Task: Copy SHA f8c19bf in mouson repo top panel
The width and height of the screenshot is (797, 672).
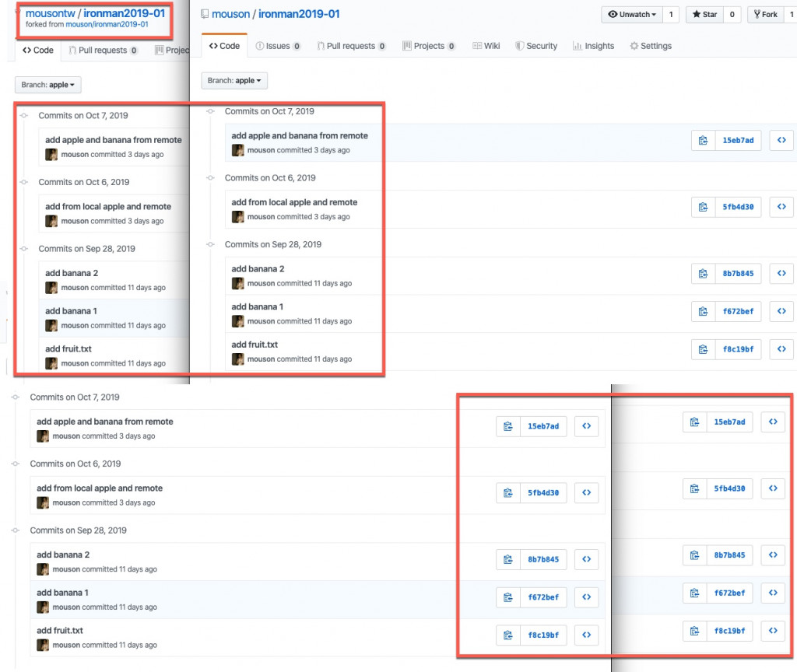Action: point(703,349)
